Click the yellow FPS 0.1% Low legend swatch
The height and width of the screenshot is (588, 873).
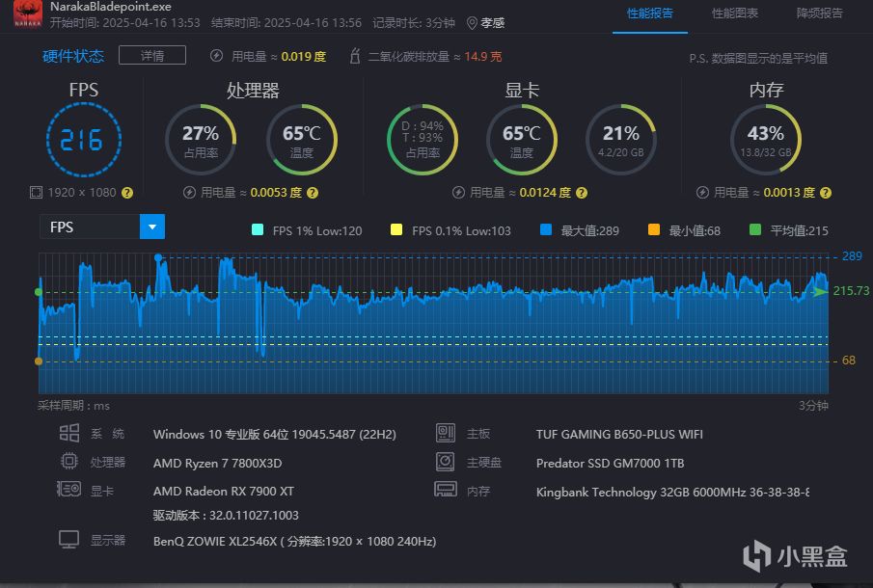396,229
